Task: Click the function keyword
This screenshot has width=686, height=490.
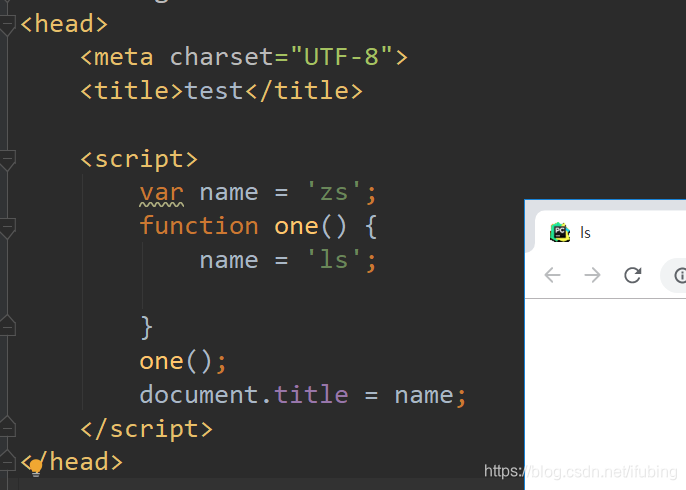Action: coord(199,226)
